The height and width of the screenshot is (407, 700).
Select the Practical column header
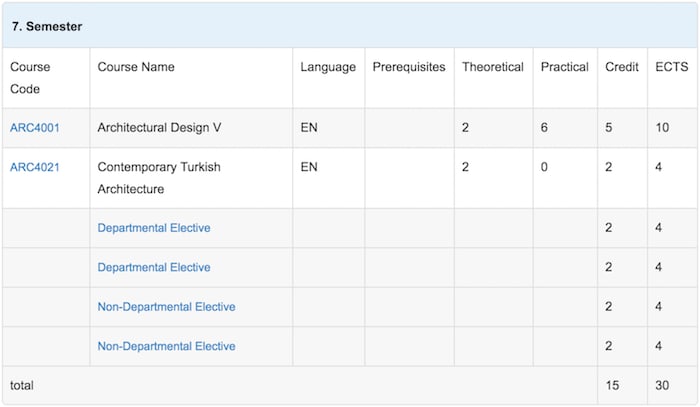565,67
